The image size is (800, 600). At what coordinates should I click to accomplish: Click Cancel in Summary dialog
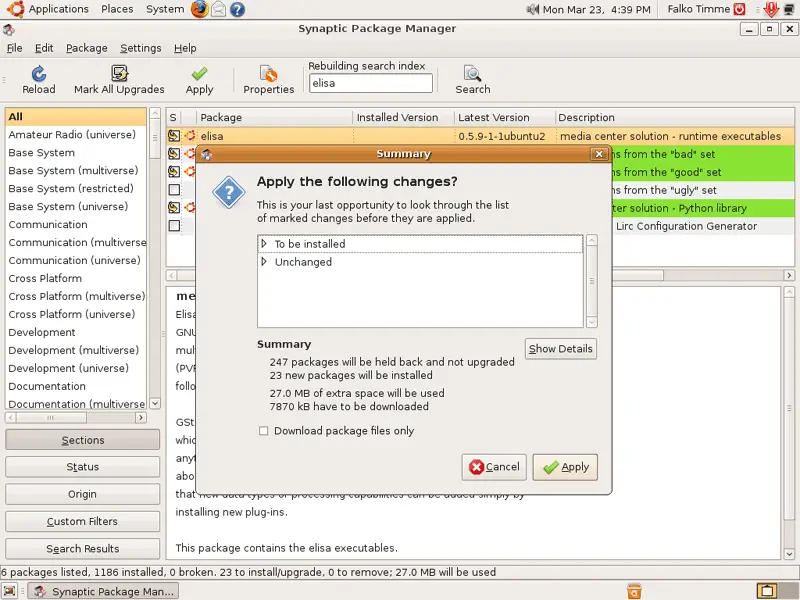pyautogui.click(x=493, y=467)
